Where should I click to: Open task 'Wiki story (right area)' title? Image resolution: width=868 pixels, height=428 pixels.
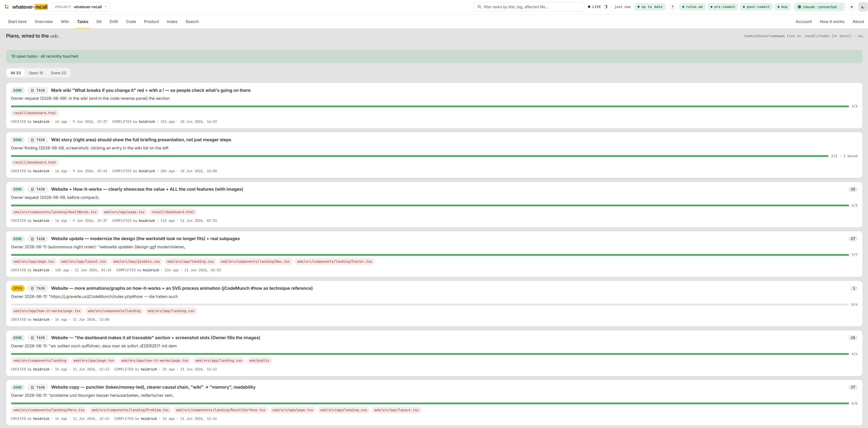(141, 140)
